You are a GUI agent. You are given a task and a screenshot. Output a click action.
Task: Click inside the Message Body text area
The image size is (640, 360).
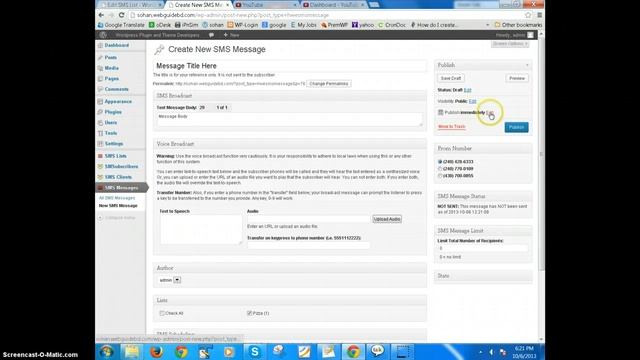[289, 119]
